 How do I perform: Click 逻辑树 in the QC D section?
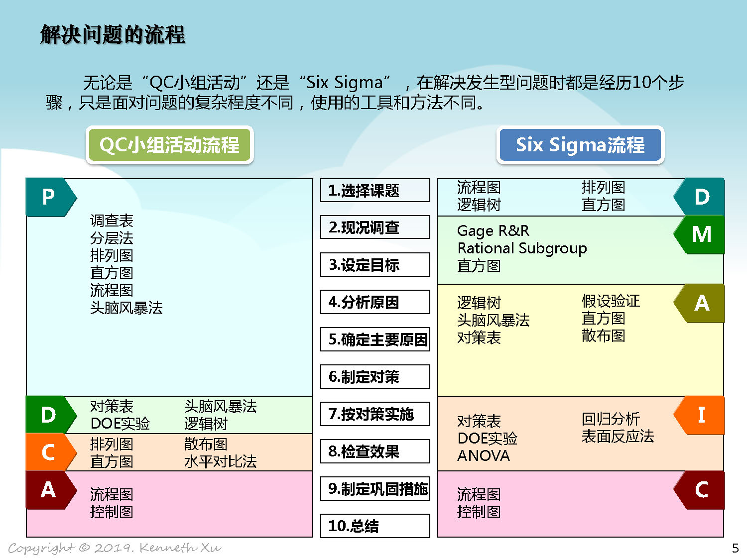206,424
